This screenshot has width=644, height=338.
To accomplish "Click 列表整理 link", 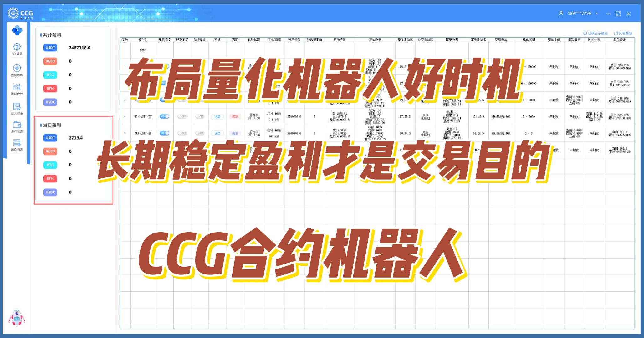I will pyautogui.click(x=623, y=33).
